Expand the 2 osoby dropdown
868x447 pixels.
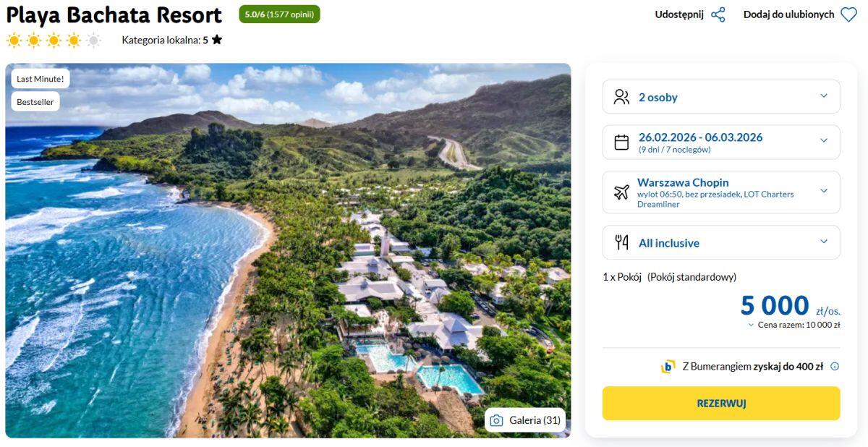tap(823, 96)
